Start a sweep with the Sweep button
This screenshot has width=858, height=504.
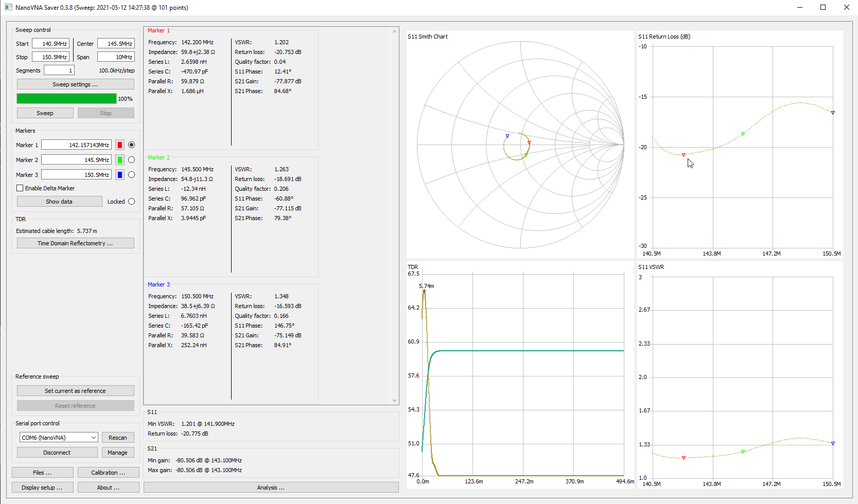pyautogui.click(x=45, y=113)
